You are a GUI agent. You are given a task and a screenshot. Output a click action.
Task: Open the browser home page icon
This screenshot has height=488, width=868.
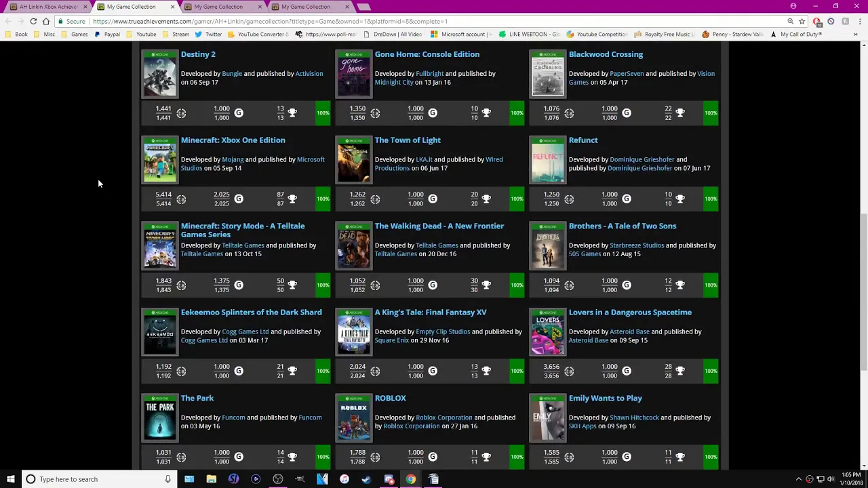(46, 21)
